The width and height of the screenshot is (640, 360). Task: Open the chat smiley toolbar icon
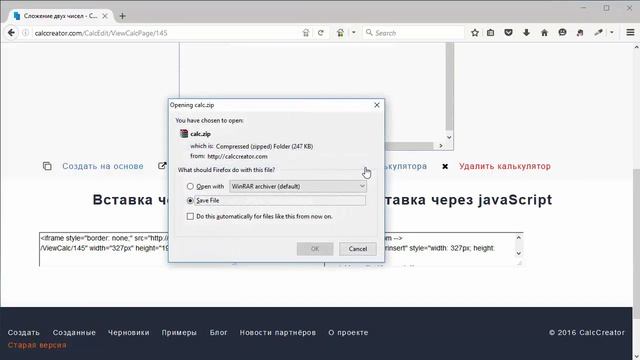click(562, 33)
